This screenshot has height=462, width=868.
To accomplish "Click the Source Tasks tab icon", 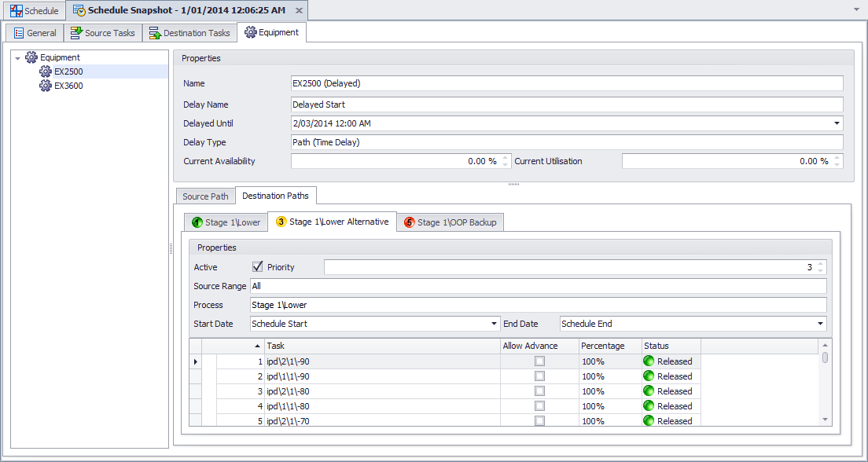I will pos(76,33).
